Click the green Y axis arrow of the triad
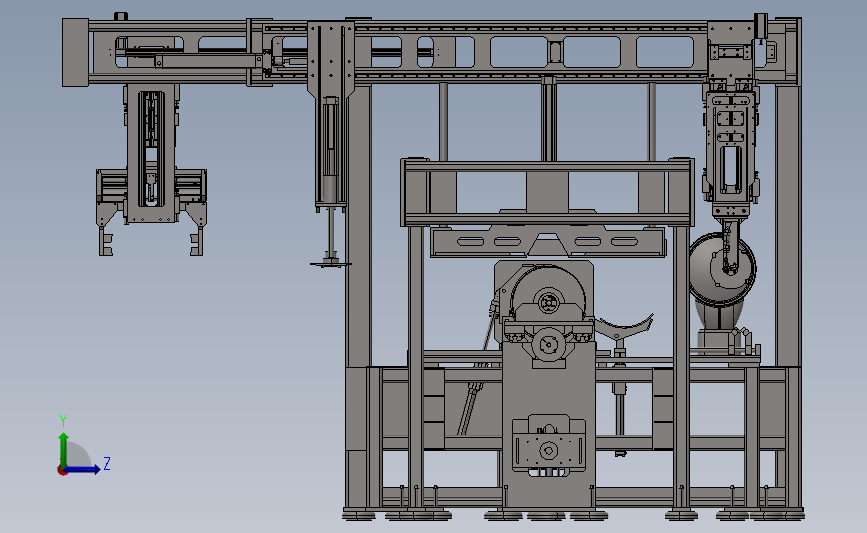 point(64,450)
